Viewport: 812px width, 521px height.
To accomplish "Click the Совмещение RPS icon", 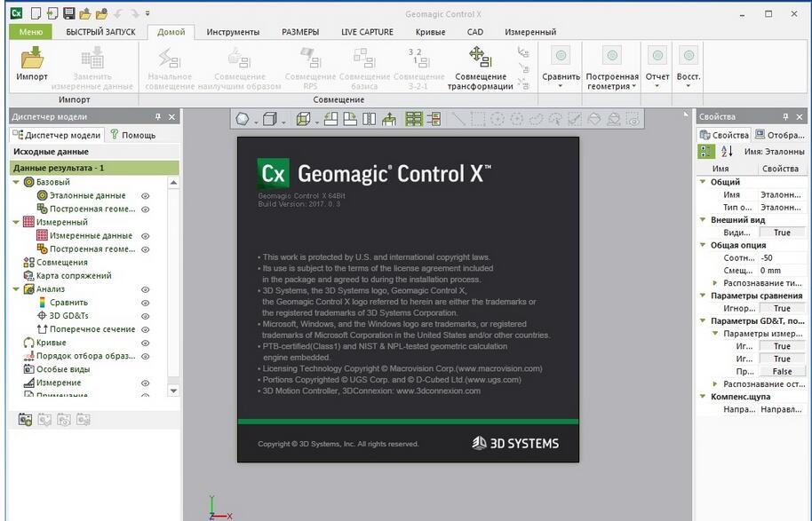I will click(311, 58).
